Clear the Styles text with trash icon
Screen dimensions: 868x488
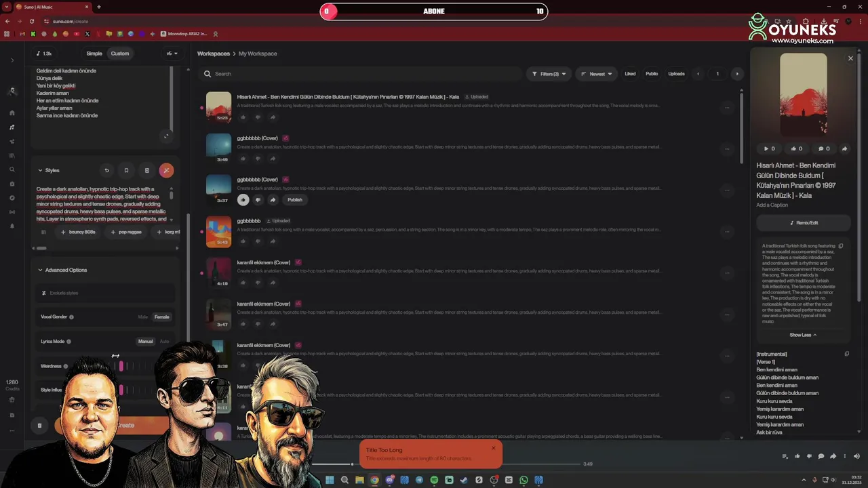coord(146,171)
